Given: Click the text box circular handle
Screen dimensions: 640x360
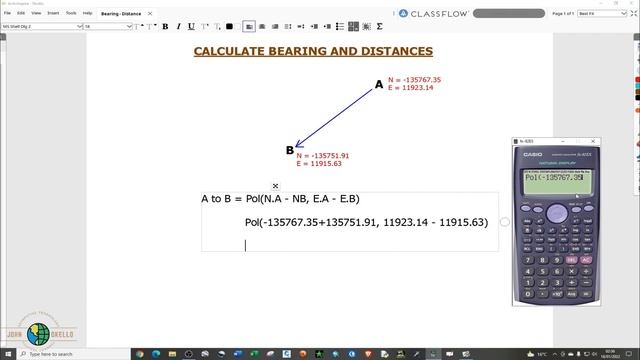Looking at the screenshot, I should click(505, 222).
